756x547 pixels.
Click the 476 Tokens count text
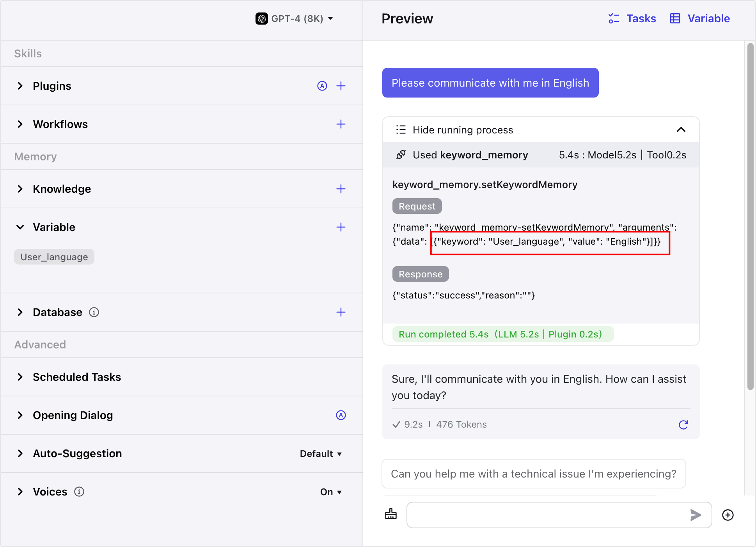point(461,424)
